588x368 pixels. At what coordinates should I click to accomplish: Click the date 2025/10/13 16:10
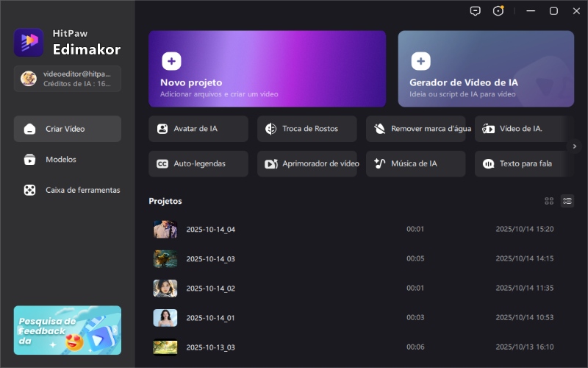(525, 347)
